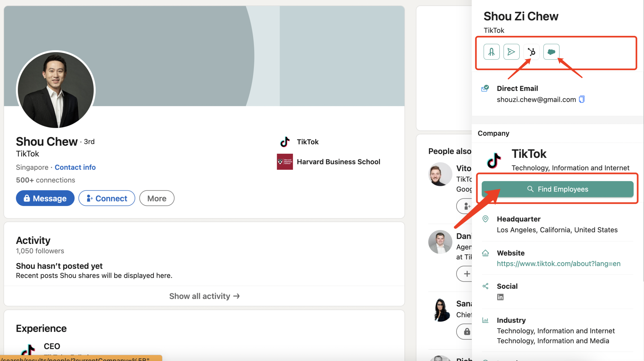Open Contact info link

75,167
